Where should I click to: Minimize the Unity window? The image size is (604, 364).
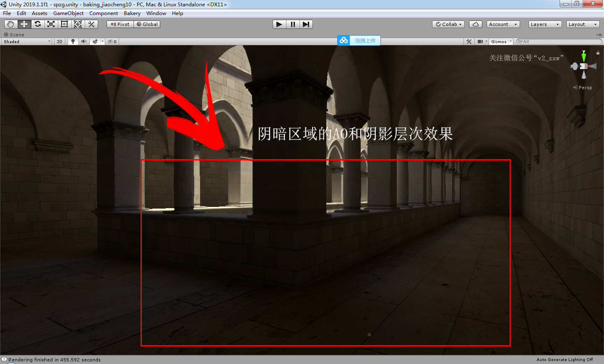point(565,4)
